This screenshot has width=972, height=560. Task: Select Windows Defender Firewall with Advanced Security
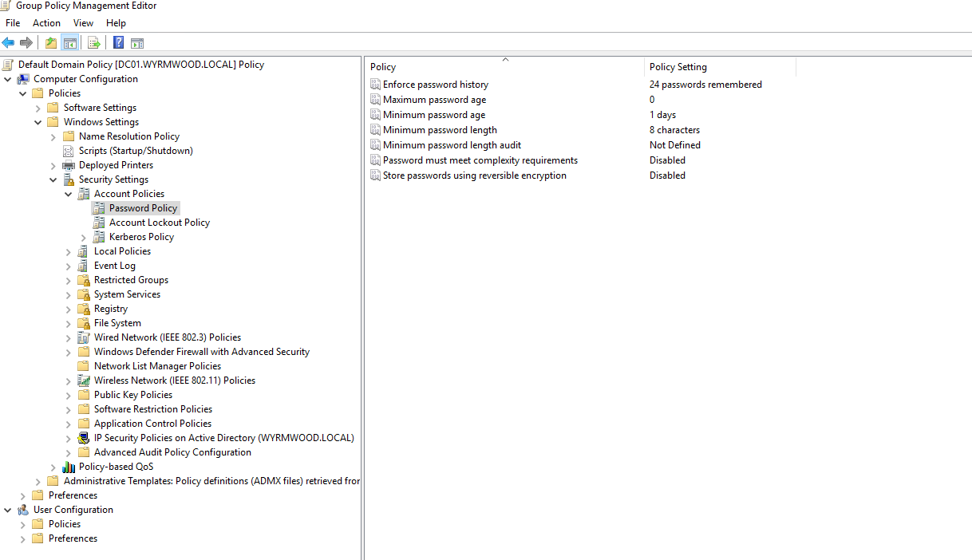[x=201, y=352]
